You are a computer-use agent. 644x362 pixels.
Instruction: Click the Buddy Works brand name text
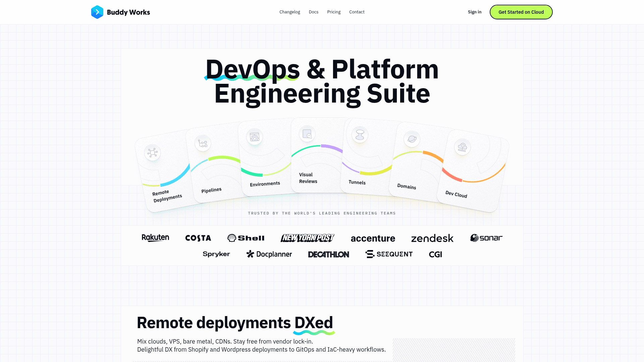(x=128, y=12)
